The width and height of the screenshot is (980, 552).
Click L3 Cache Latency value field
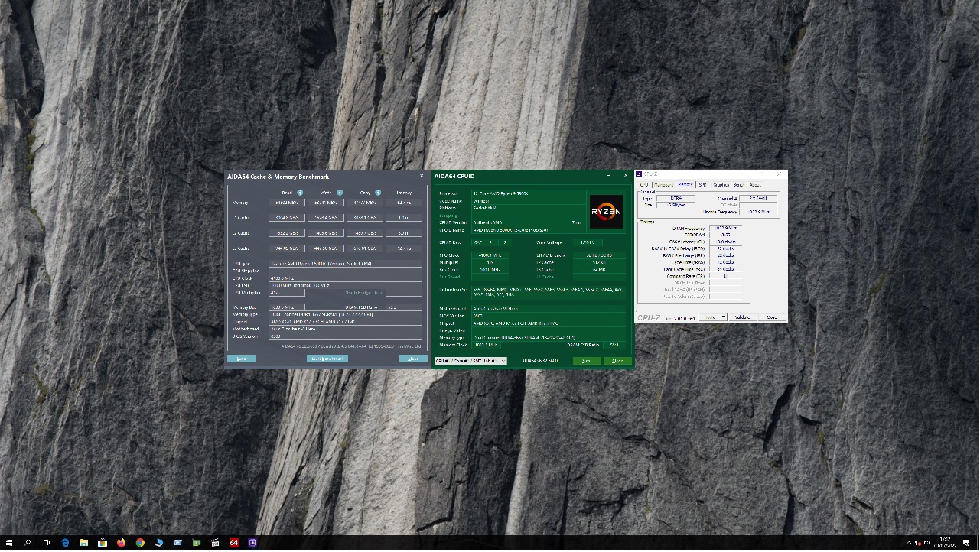pyautogui.click(x=404, y=248)
